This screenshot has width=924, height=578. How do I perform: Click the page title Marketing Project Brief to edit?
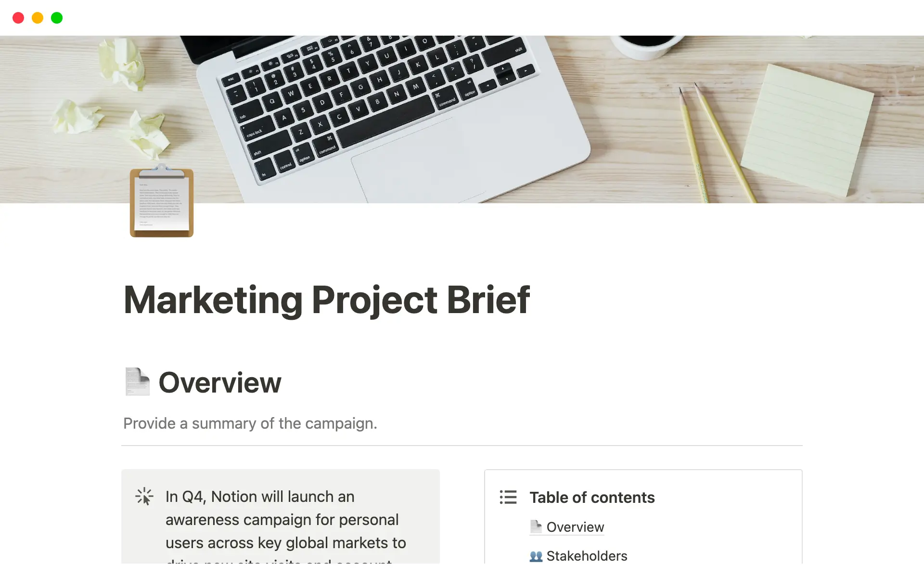point(327,300)
